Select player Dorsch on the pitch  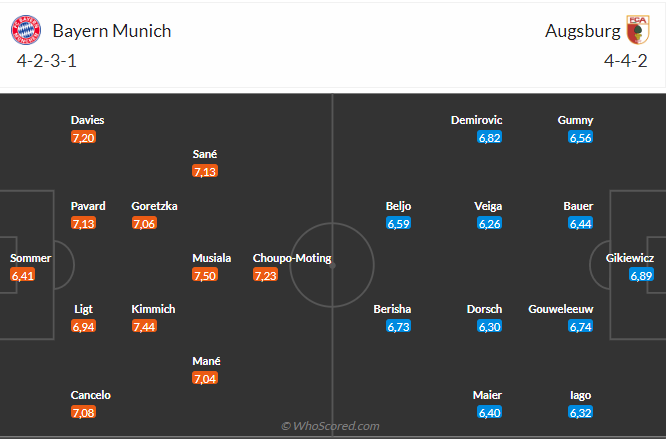[485, 310]
